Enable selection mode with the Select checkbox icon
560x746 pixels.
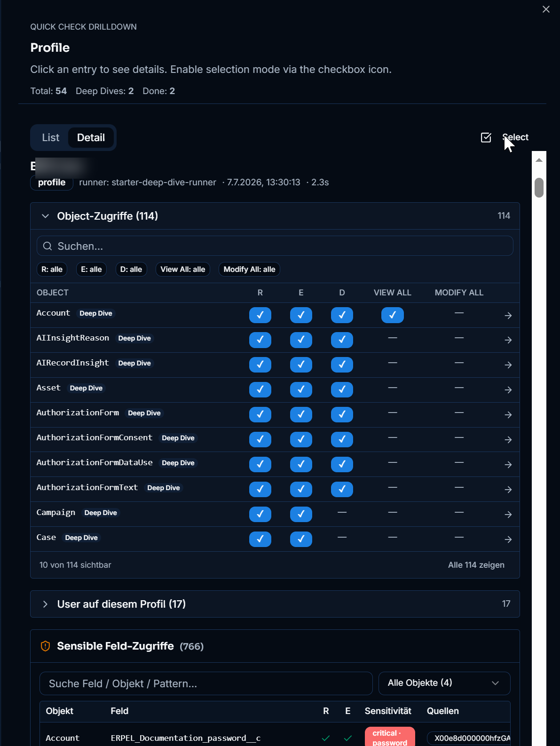[486, 137]
